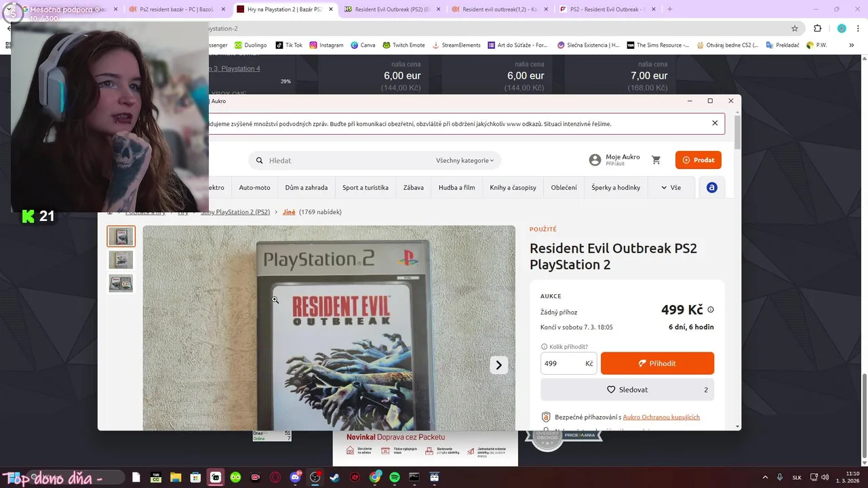Open the 'Oblečení' category

564,188
